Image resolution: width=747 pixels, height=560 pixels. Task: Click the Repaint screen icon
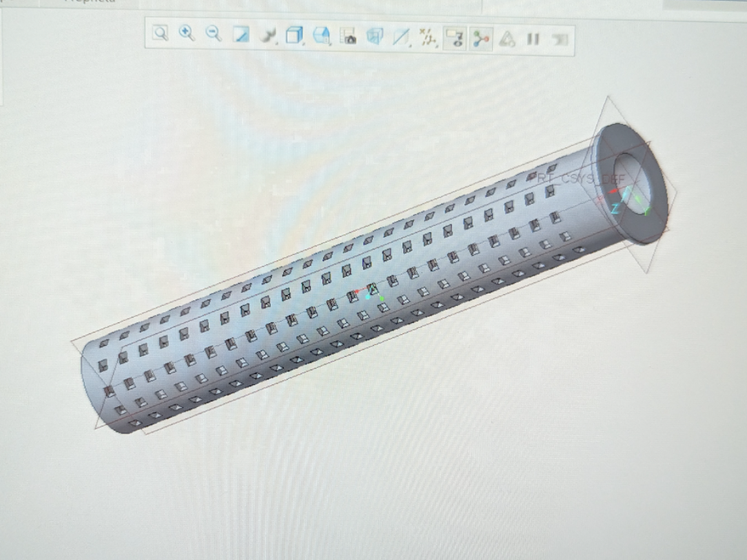tap(241, 34)
